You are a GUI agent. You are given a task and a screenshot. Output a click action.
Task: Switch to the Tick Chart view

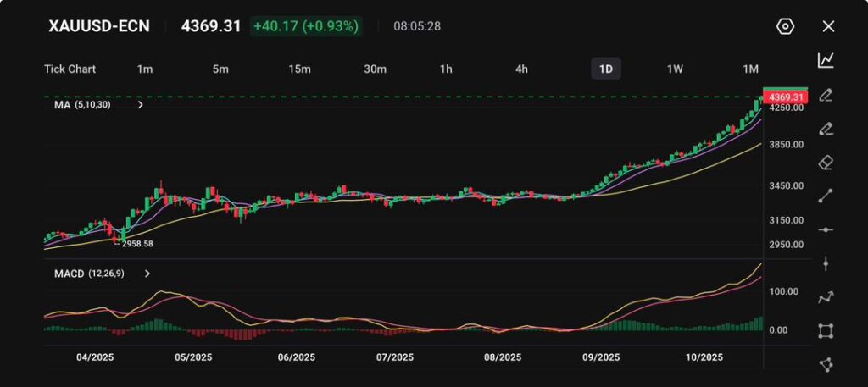coord(70,69)
